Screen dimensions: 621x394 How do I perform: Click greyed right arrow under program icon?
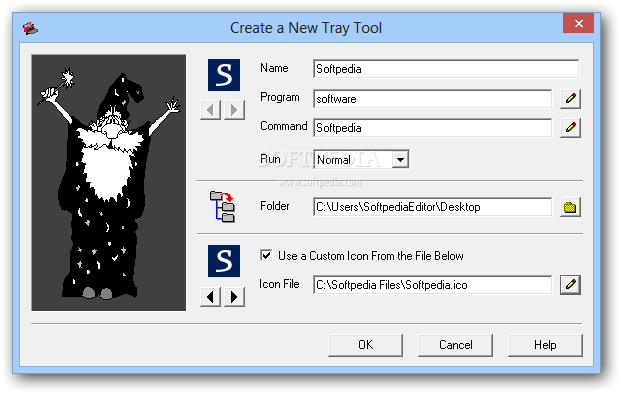coord(234,110)
